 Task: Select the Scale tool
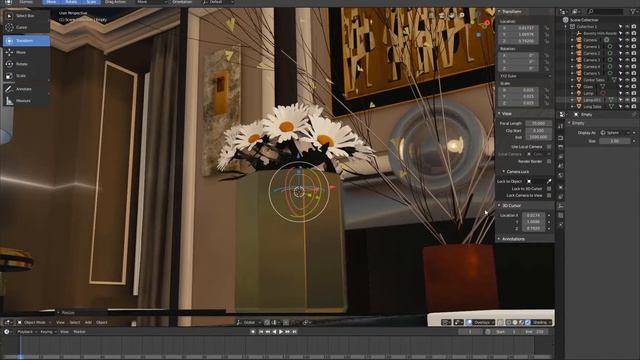click(x=26, y=76)
